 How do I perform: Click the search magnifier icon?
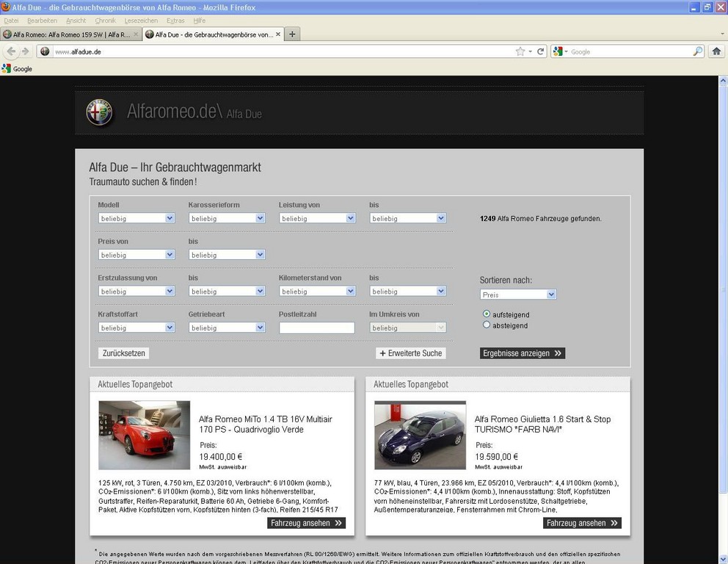(697, 51)
